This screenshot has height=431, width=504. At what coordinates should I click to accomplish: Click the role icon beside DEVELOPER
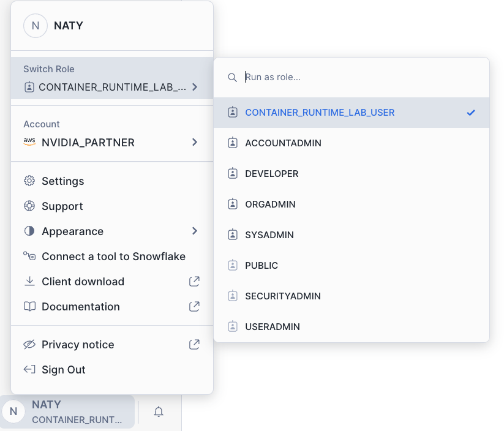(x=233, y=173)
